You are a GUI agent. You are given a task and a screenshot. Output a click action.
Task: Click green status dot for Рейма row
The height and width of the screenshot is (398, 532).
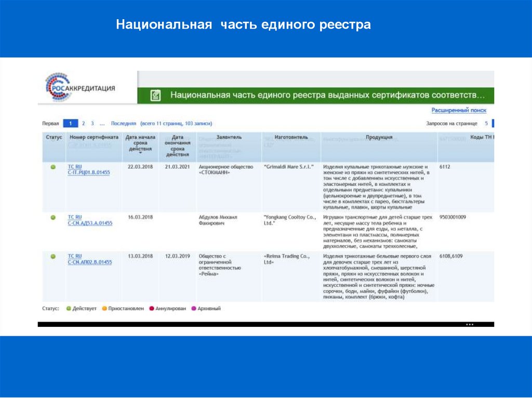[x=53, y=256]
